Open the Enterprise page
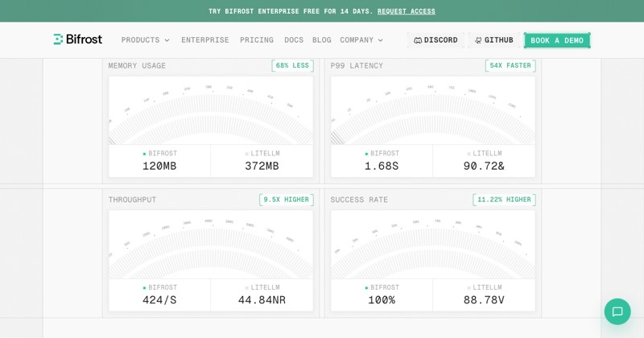Viewport: 644px width, 338px height. point(205,40)
